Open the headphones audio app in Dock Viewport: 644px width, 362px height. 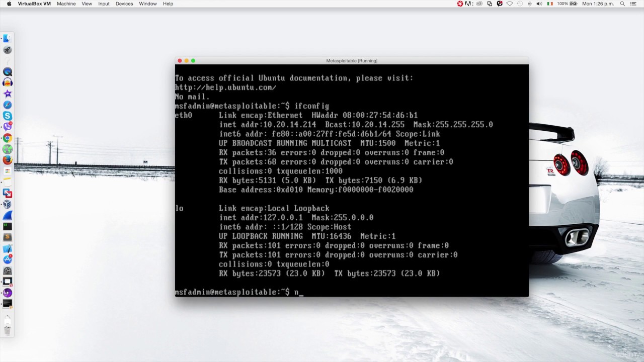pyautogui.click(x=7, y=83)
